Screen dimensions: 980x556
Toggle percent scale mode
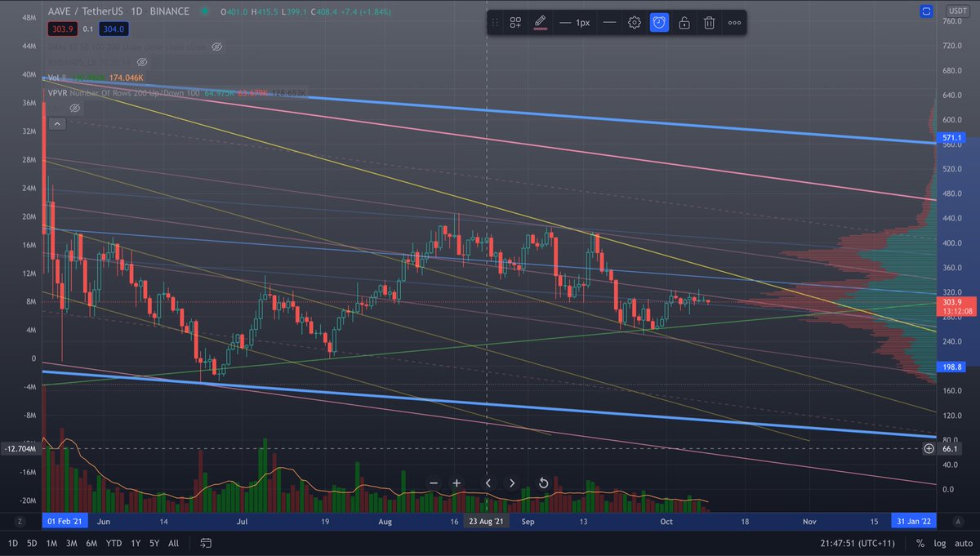point(920,543)
